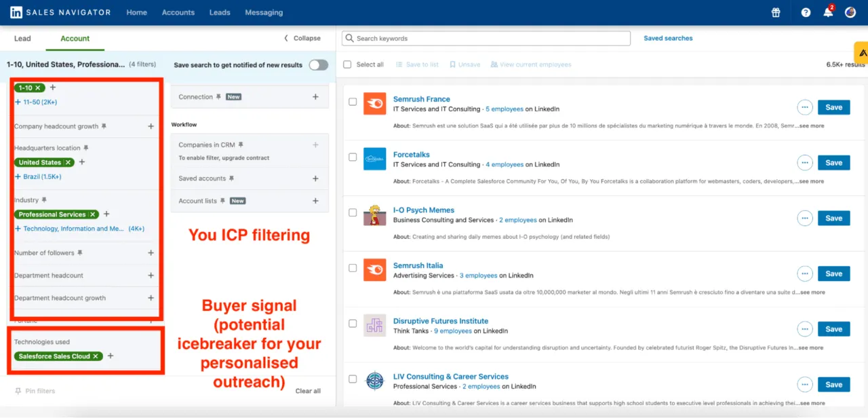This screenshot has width=868, height=418.
Task: Click the Forcetalks company logo
Action: (x=374, y=159)
